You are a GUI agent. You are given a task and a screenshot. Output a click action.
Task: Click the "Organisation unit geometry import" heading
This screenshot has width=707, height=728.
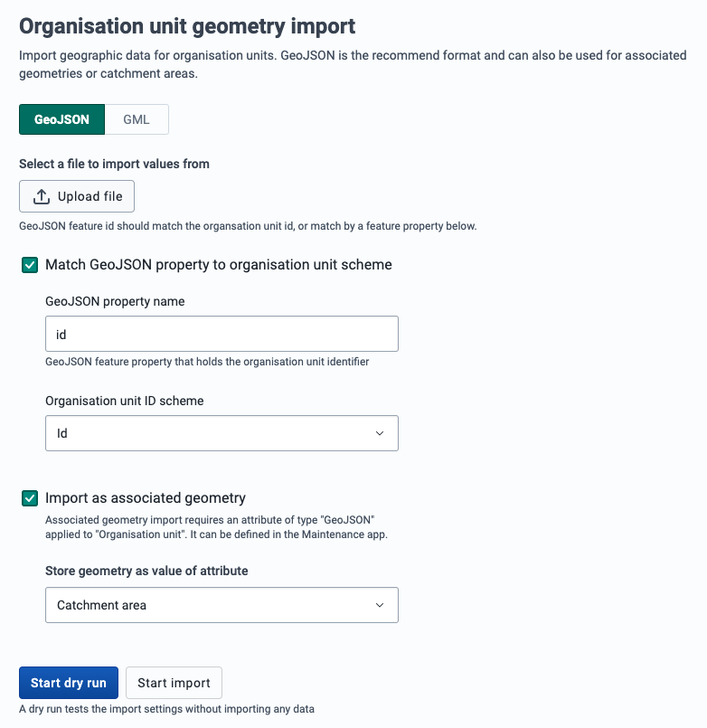point(187,26)
